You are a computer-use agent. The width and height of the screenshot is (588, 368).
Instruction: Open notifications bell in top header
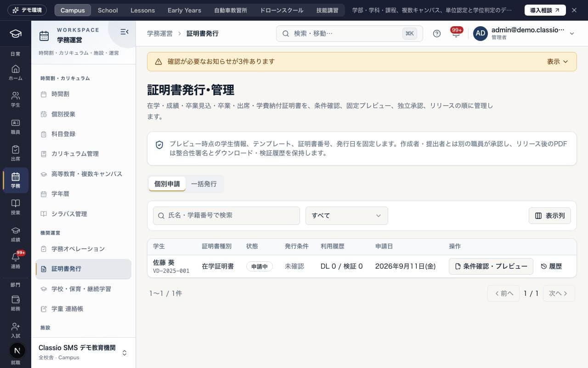(x=456, y=34)
